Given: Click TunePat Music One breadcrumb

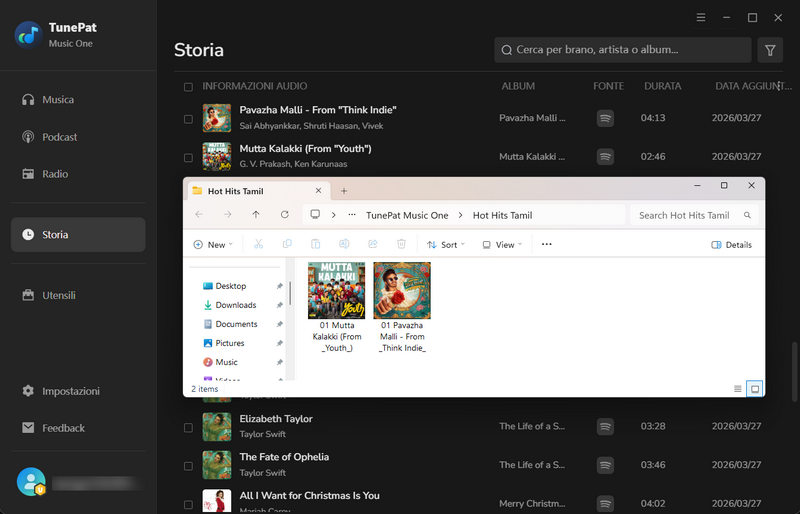Looking at the screenshot, I should point(407,215).
